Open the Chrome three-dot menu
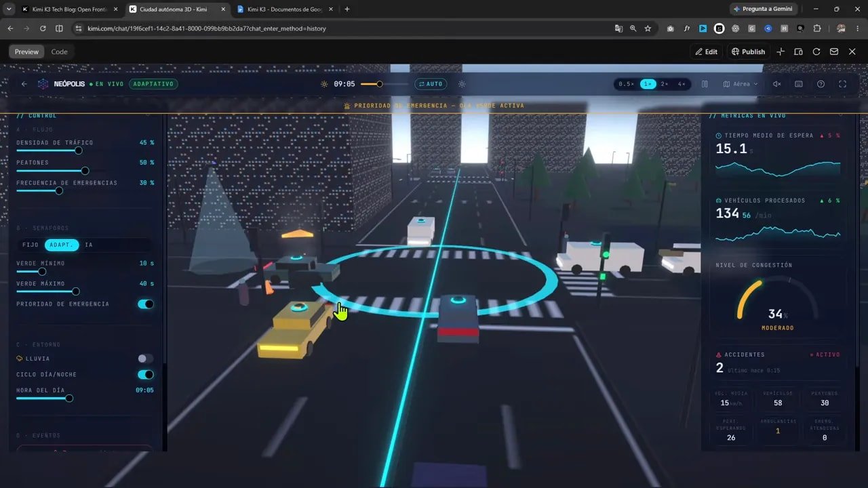868x488 pixels. click(857, 28)
